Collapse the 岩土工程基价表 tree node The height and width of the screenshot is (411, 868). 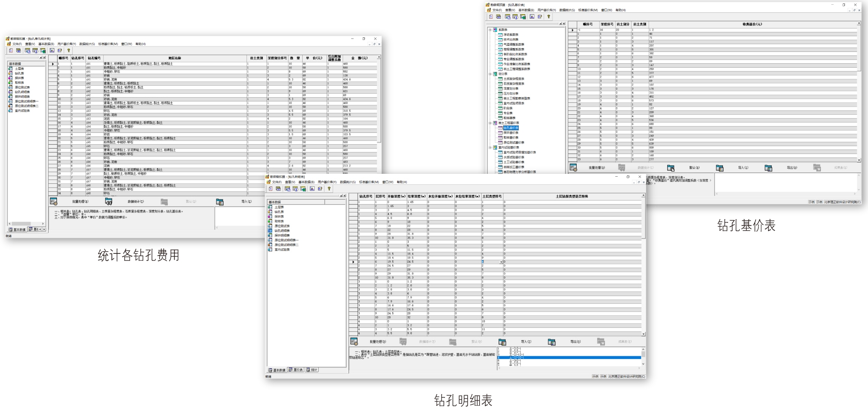(x=490, y=123)
